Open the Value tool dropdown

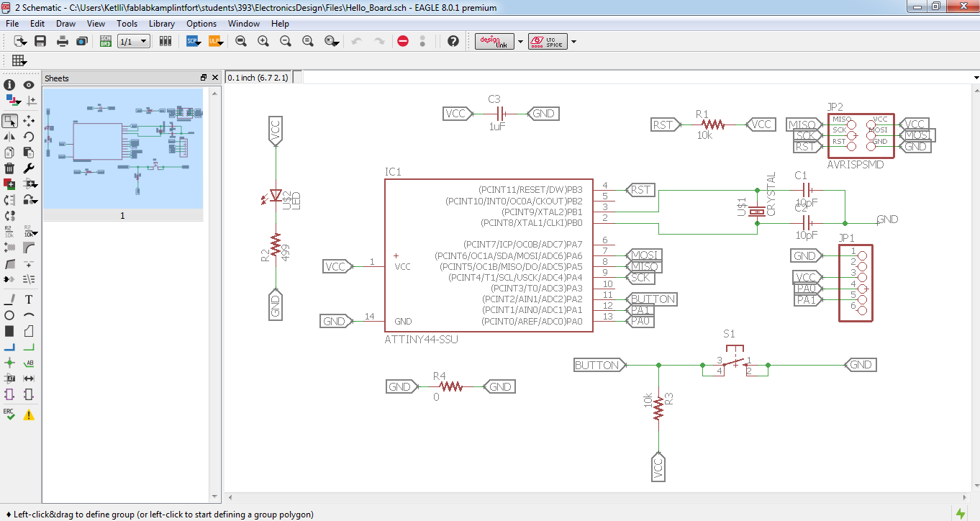point(29,232)
